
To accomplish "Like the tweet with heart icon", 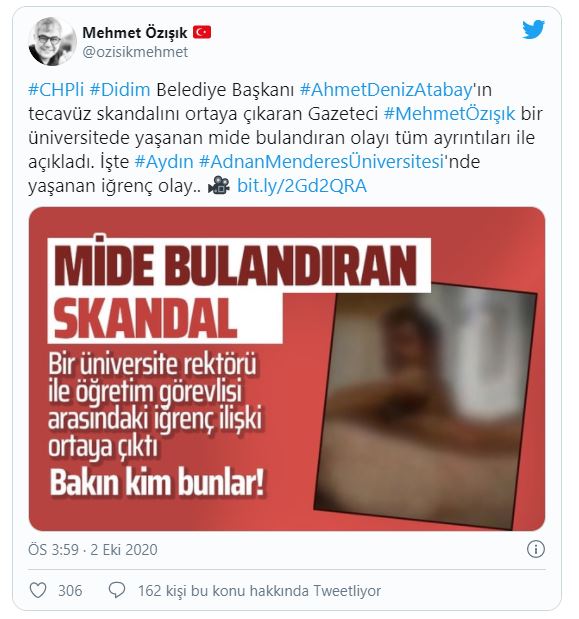I will click(38, 591).
